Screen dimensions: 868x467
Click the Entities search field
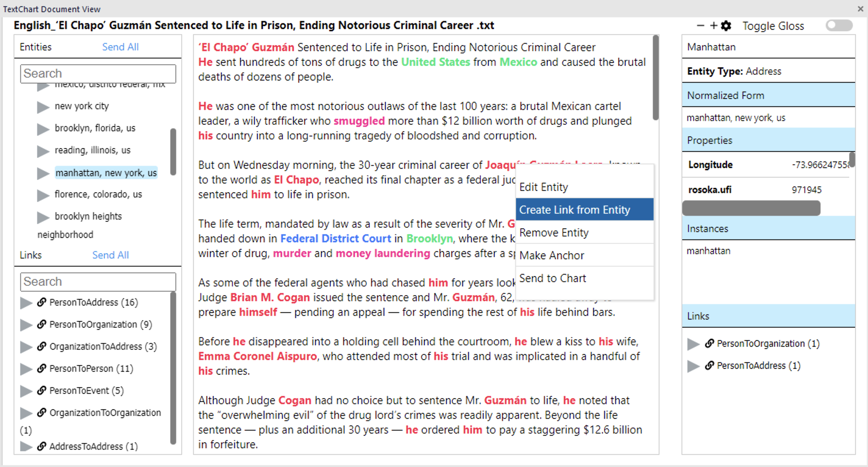coord(98,74)
